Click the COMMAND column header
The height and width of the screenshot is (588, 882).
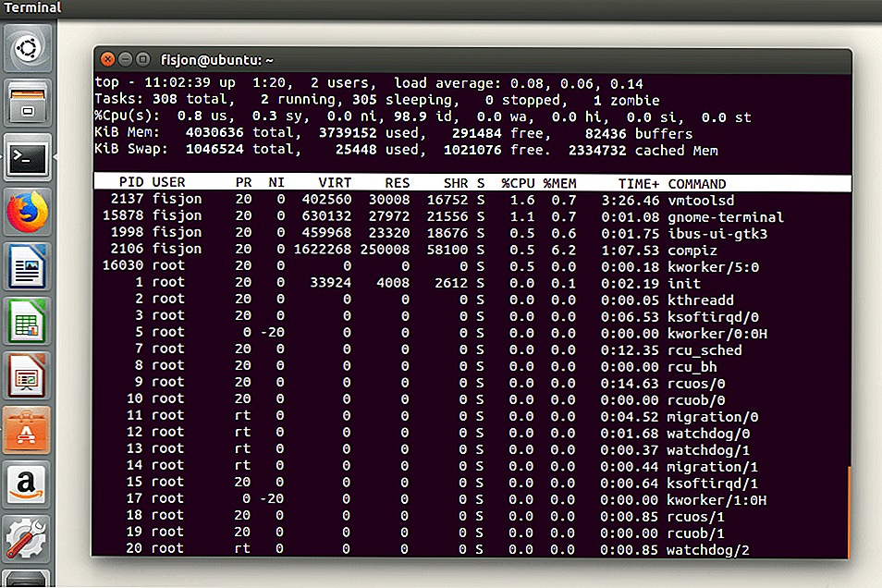point(697,184)
